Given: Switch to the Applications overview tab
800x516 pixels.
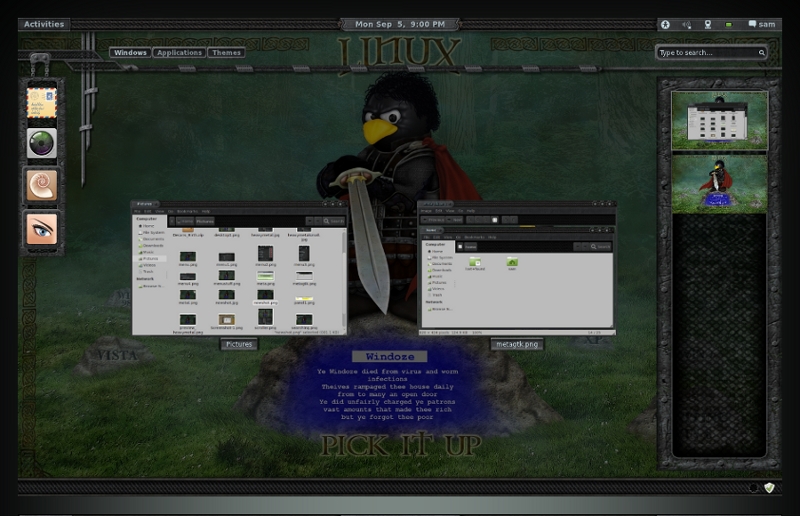Looking at the screenshot, I should click(x=179, y=53).
